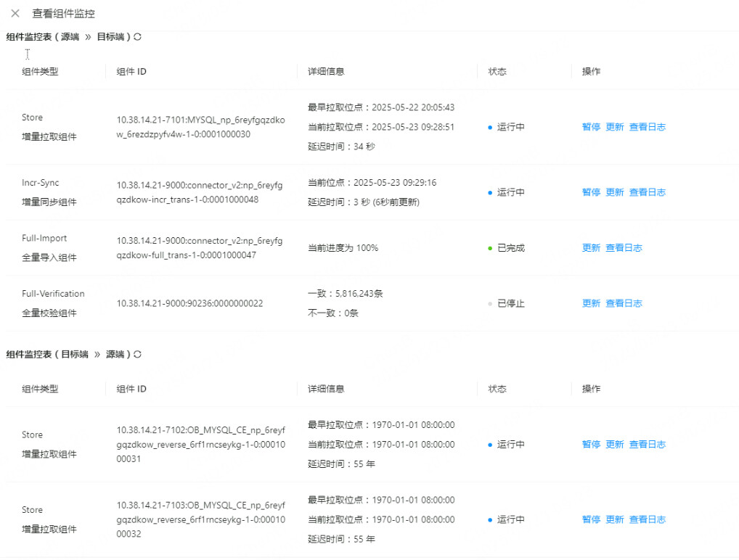Image resolution: width=739 pixels, height=560 pixels.
Task: Click the 7102 OB_MYSQL_CE component ID
Action: tap(201, 444)
